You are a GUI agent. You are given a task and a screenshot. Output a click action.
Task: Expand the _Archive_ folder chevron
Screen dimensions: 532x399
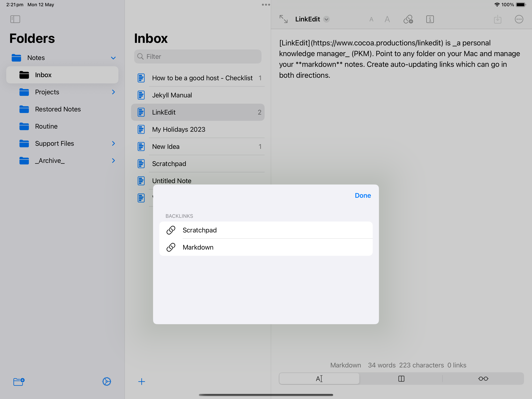coord(114,161)
